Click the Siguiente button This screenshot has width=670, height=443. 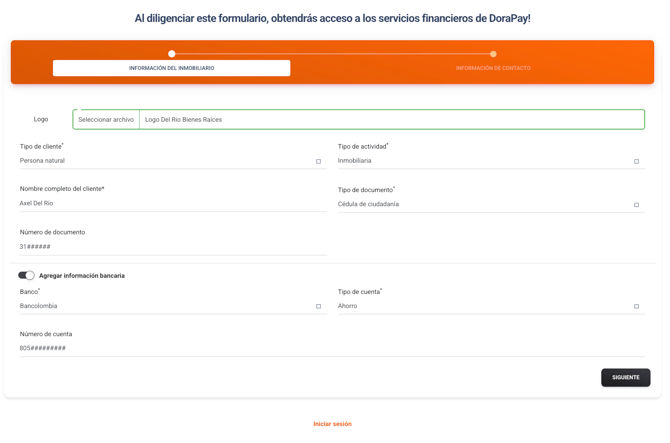click(625, 377)
